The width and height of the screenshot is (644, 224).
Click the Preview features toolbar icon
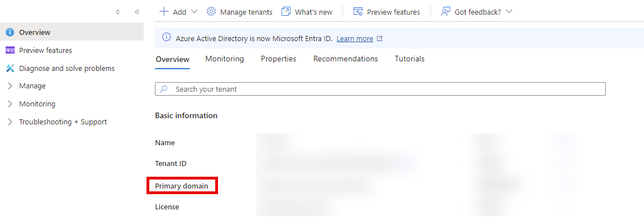(358, 11)
